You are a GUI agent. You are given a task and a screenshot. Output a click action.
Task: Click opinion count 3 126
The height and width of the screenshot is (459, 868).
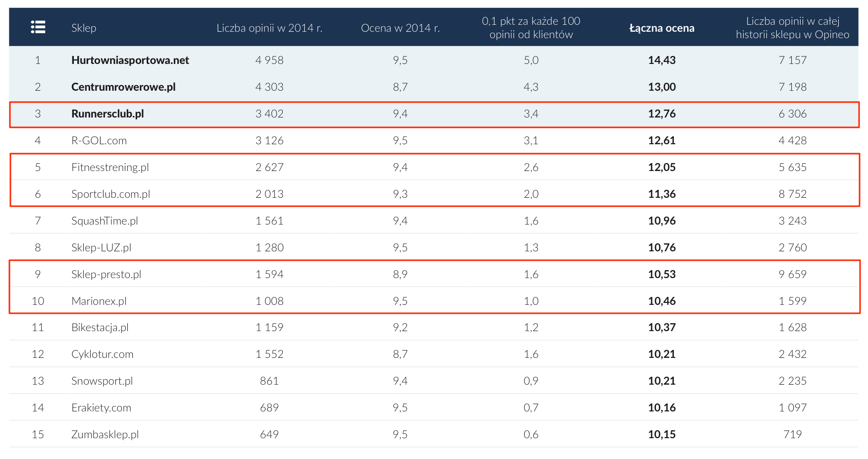(270, 140)
